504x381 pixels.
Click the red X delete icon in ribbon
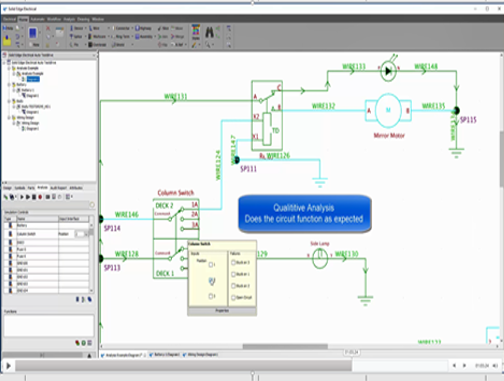tap(48, 28)
